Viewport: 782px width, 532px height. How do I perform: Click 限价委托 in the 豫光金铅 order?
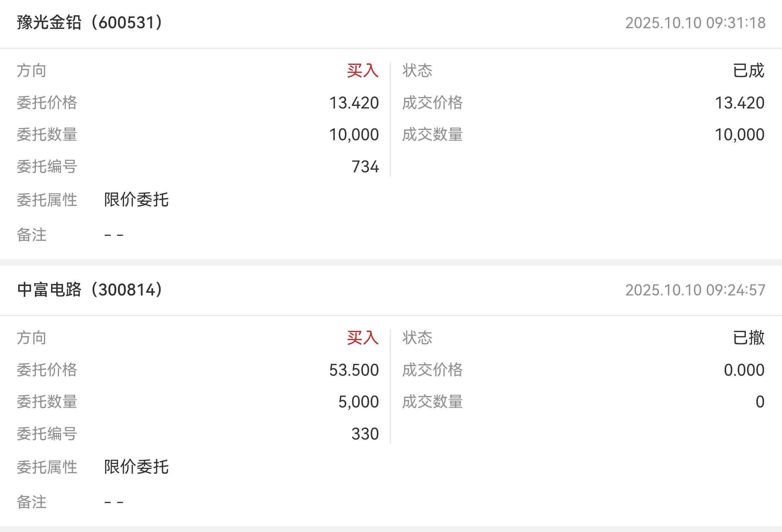coord(137,200)
